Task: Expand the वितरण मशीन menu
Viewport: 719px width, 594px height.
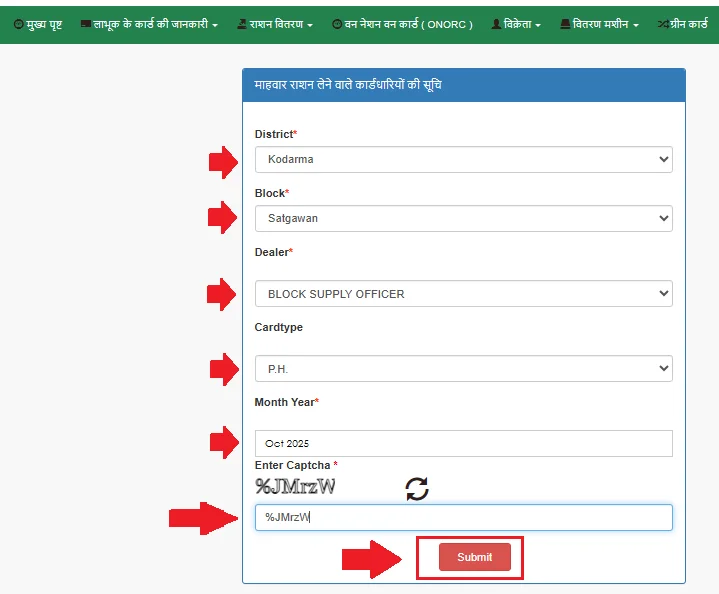Action: (599, 24)
